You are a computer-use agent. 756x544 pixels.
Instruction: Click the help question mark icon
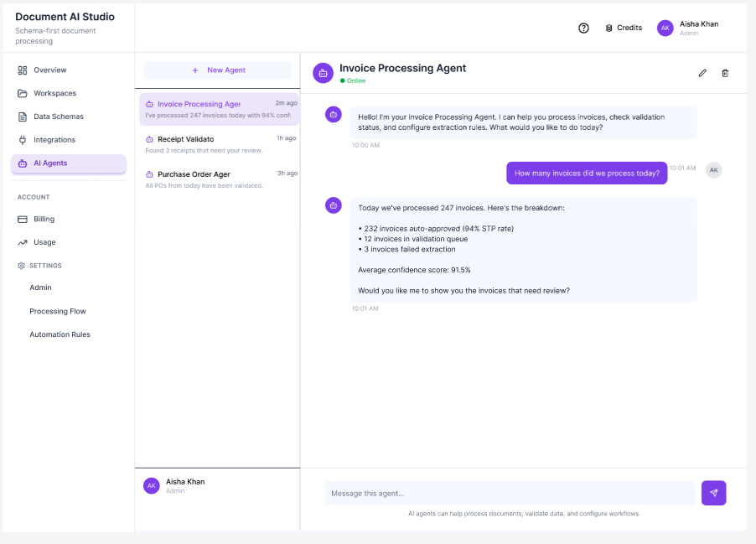[x=583, y=28]
